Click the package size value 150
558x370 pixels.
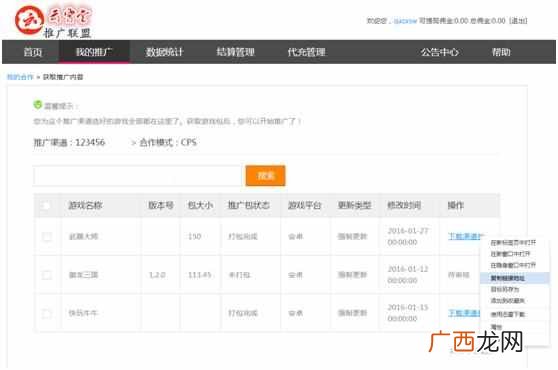pos(195,237)
